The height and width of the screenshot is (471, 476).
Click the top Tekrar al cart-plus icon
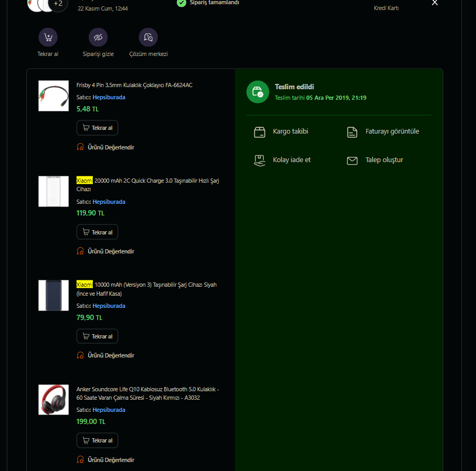48,37
